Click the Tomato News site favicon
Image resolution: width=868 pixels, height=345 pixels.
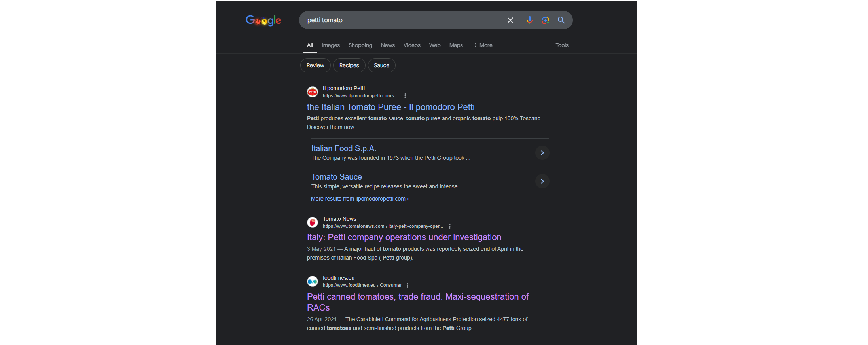point(313,222)
